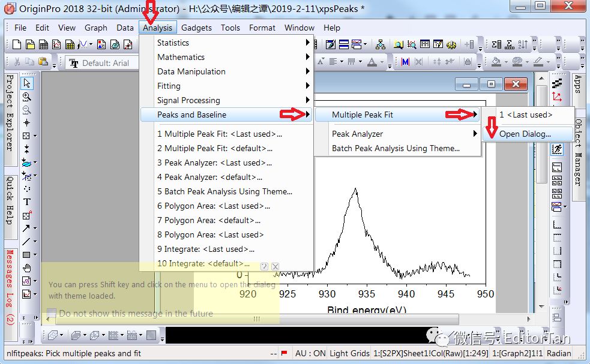Screen dimensions: 590x364
Task: Expand the Data Manipulation submenu
Action: point(227,71)
